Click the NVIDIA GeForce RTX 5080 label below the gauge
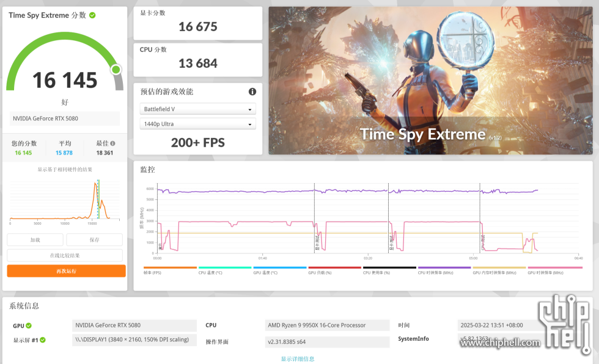 pos(65,118)
